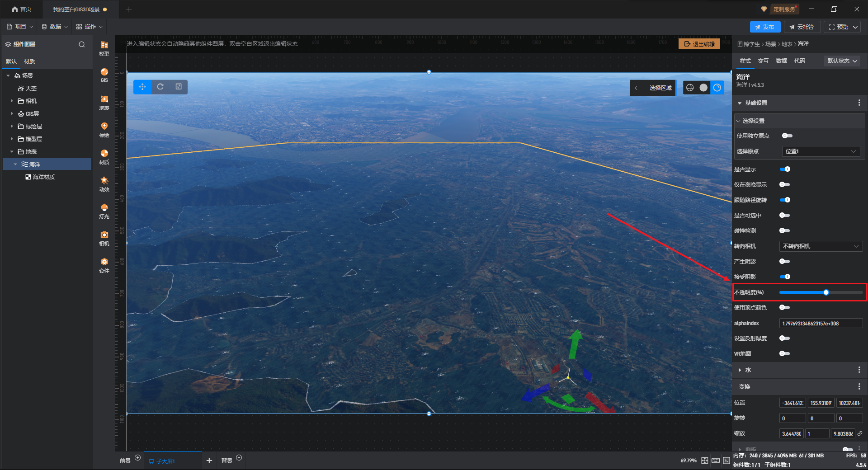Screen dimensions: 868x470
Task: Expand the 相机 tree node
Action: click(12, 101)
